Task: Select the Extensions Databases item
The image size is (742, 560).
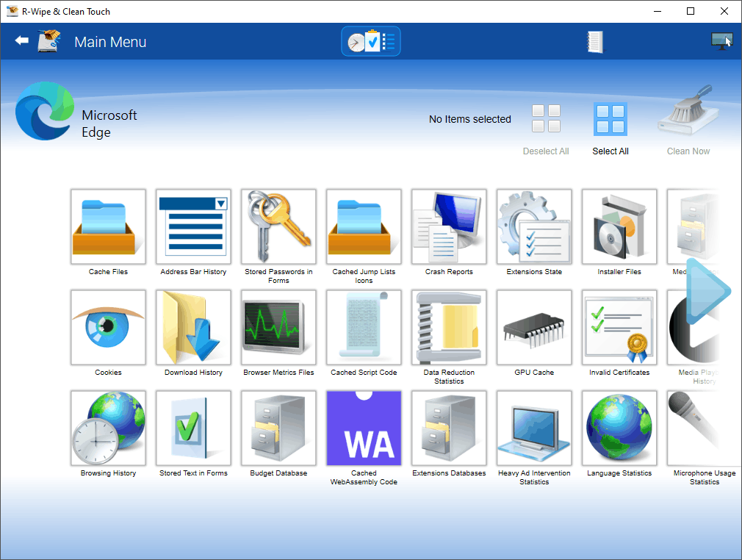Action: point(449,428)
